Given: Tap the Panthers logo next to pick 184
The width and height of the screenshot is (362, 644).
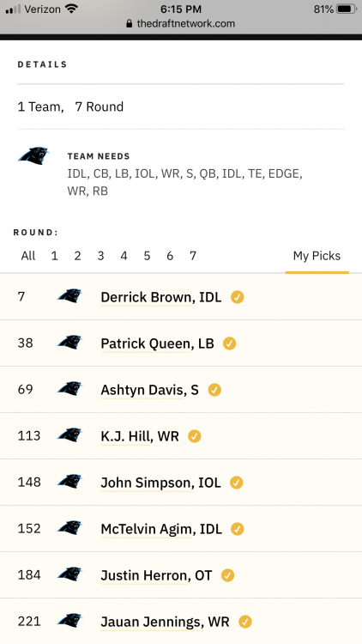Looking at the screenshot, I should click(69, 574).
